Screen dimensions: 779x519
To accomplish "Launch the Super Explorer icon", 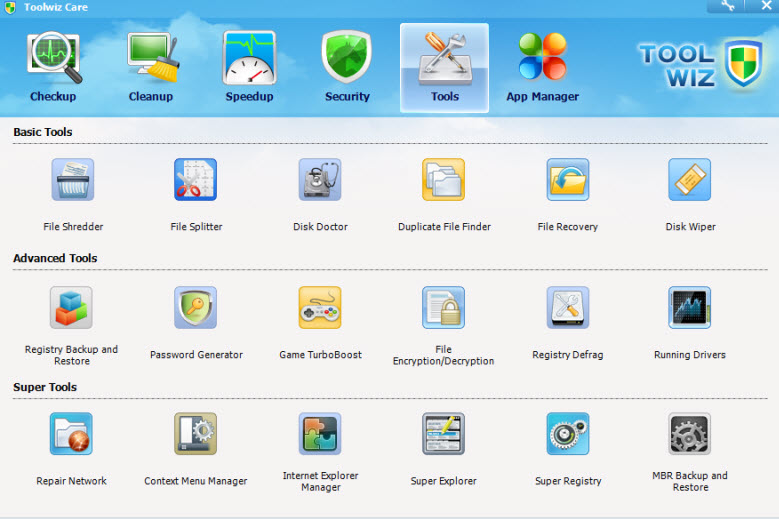I will 444,434.
